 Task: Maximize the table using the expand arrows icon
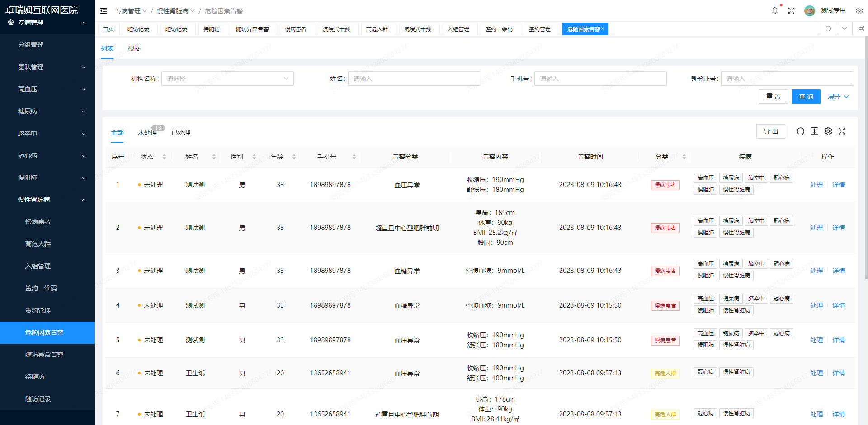(842, 131)
